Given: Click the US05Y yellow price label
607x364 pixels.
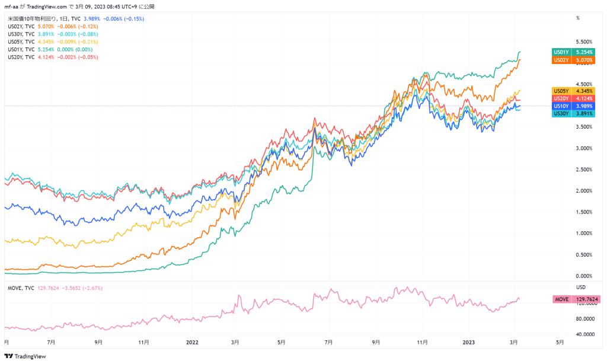Looking at the screenshot, I should point(573,91).
